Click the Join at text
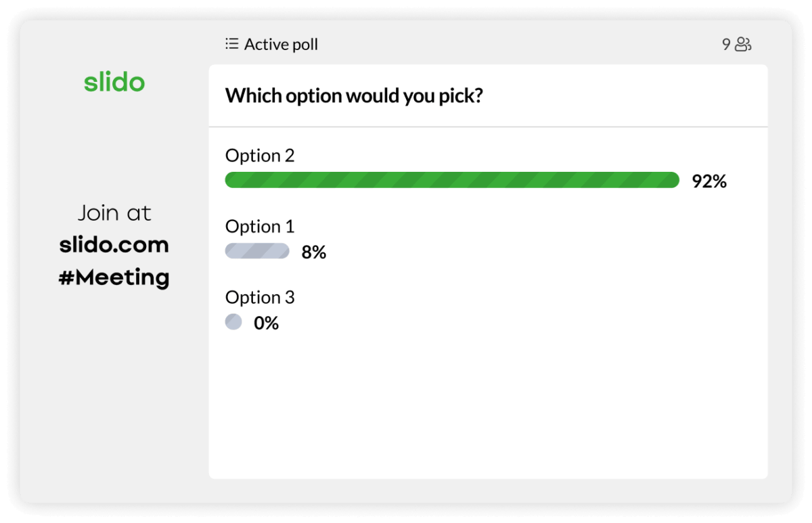The image size is (812, 523). 114,213
